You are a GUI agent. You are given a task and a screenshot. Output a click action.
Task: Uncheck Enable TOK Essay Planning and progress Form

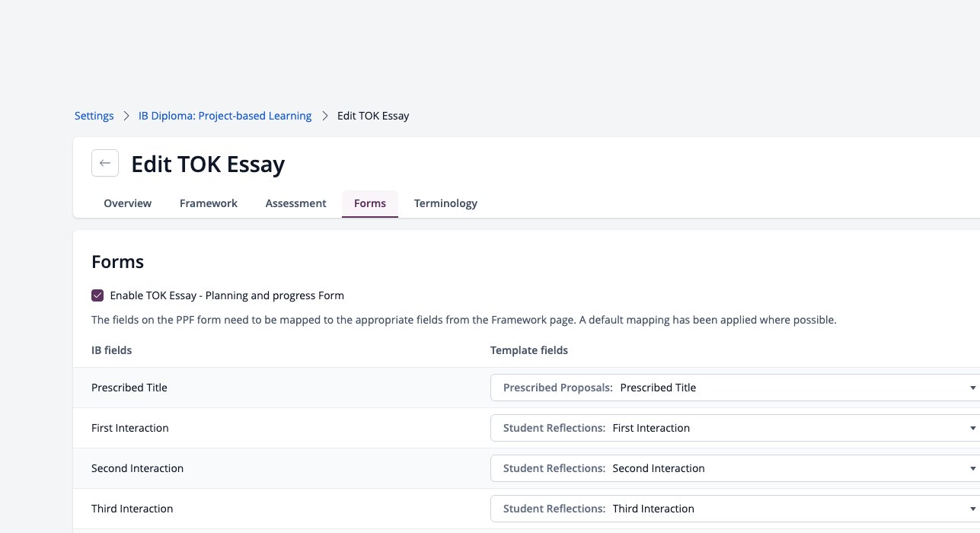point(97,295)
